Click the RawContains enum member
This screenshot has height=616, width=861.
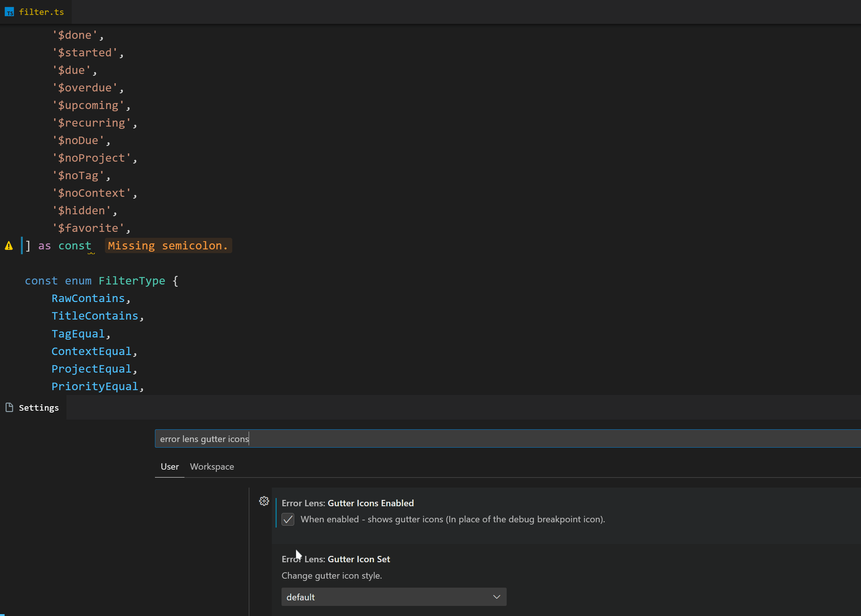[x=88, y=299]
